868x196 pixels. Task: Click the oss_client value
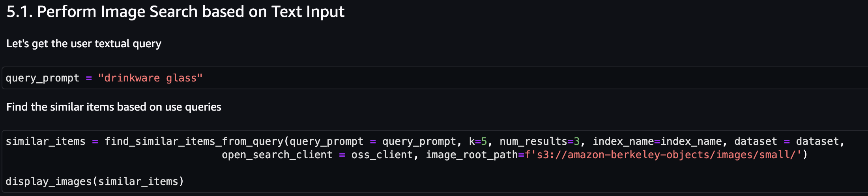[x=382, y=155]
